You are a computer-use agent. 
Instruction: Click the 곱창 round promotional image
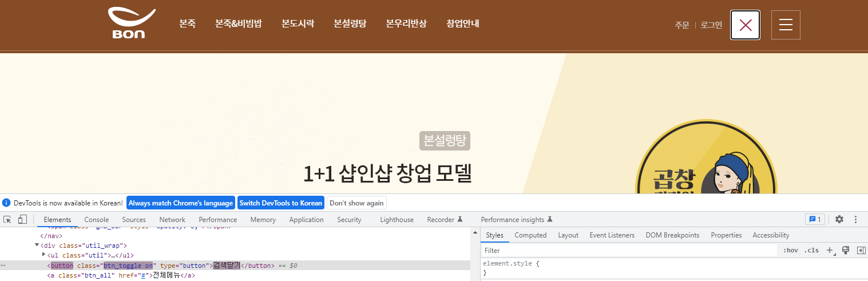(x=706, y=157)
